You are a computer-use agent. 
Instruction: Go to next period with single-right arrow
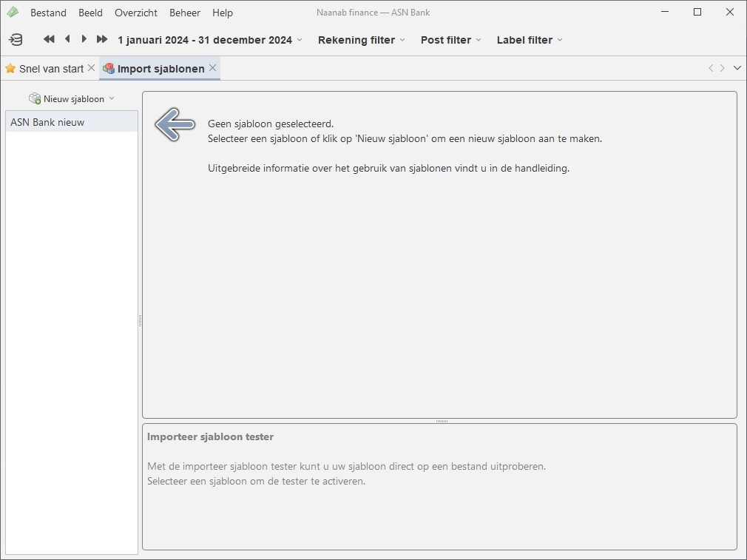[x=84, y=39]
